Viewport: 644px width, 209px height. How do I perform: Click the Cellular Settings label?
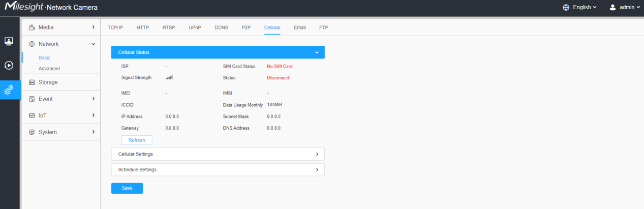click(x=135, y=154)
